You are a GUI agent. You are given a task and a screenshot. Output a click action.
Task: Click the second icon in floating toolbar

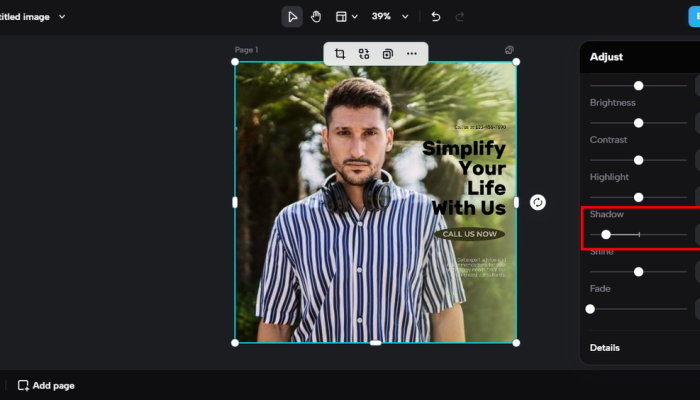point(364,53)
